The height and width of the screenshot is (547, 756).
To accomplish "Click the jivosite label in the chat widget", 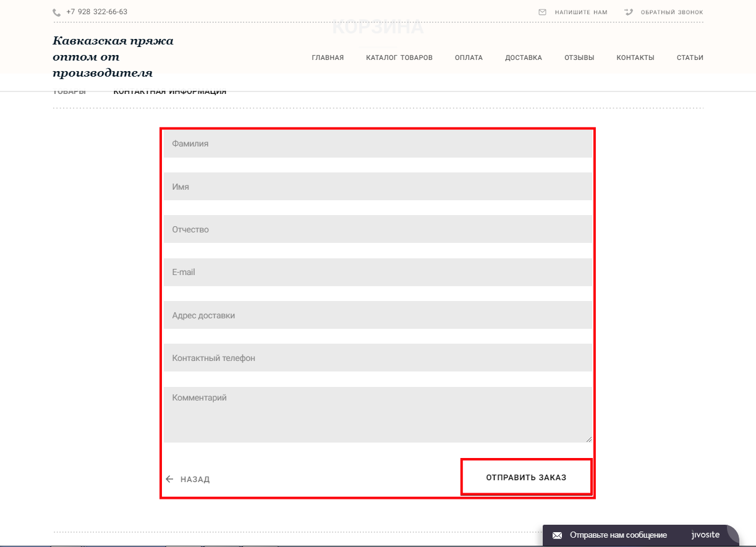I will coord(705,535).
